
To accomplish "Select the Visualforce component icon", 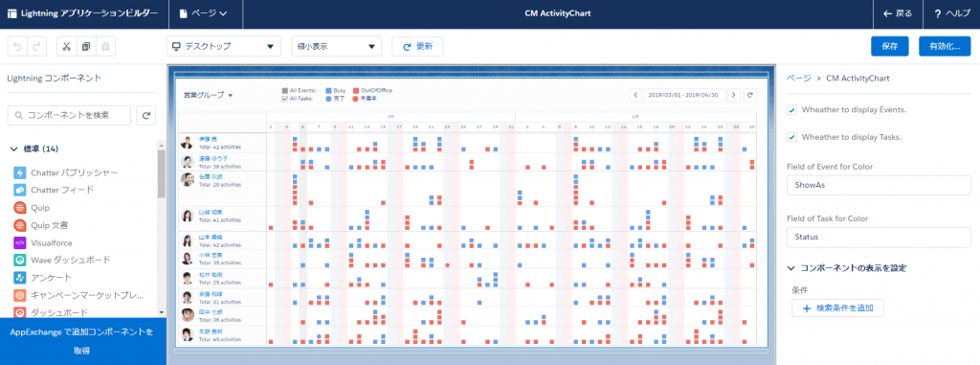I will pos(19,242).
